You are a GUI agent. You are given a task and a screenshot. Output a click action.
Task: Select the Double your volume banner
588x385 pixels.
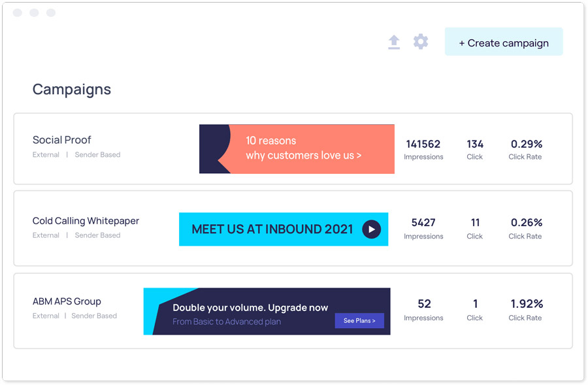267,311
